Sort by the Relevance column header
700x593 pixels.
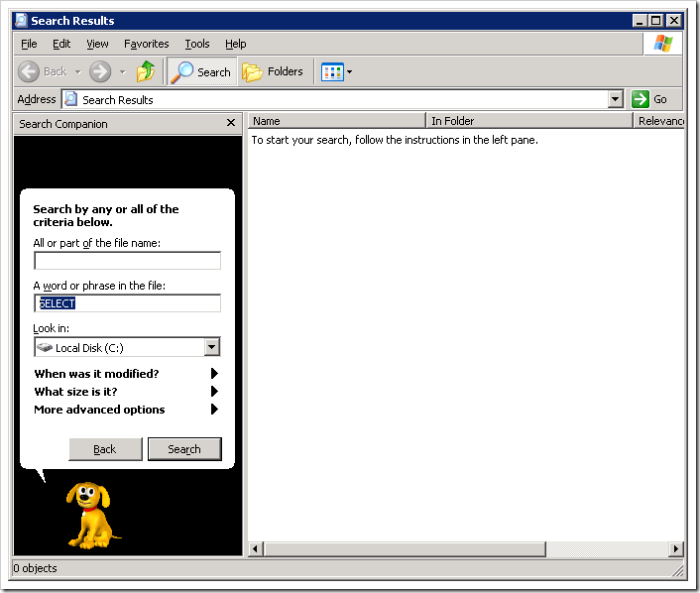tap(659, 121)
